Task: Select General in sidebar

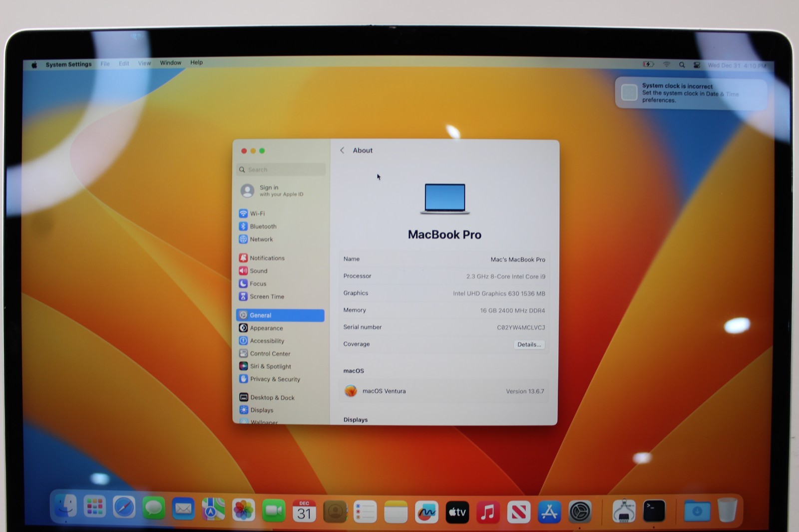Action: (x=280, y=315)
